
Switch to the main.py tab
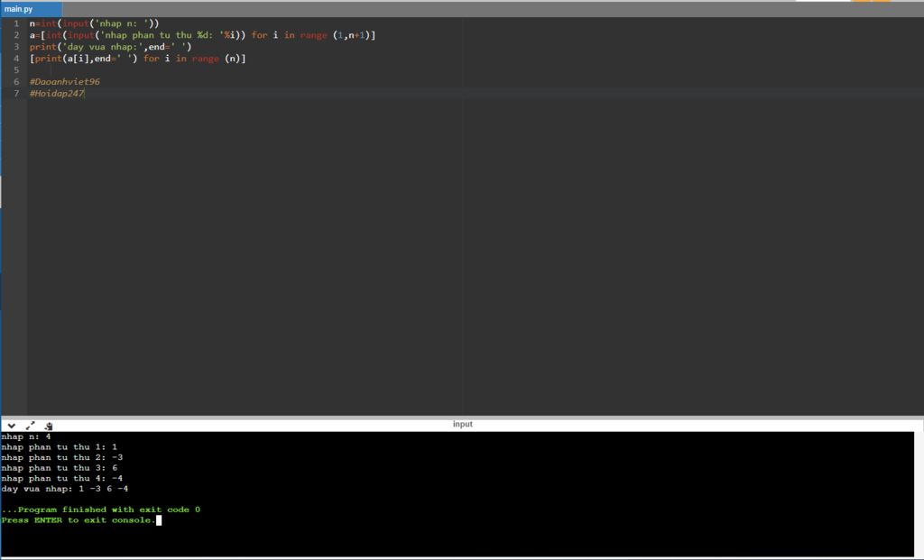31,9
